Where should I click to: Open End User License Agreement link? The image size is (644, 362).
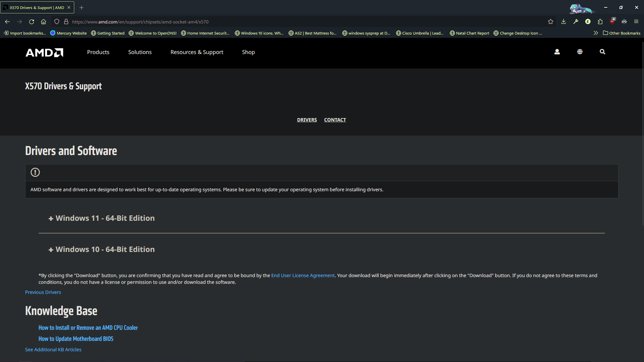[303, 275]
